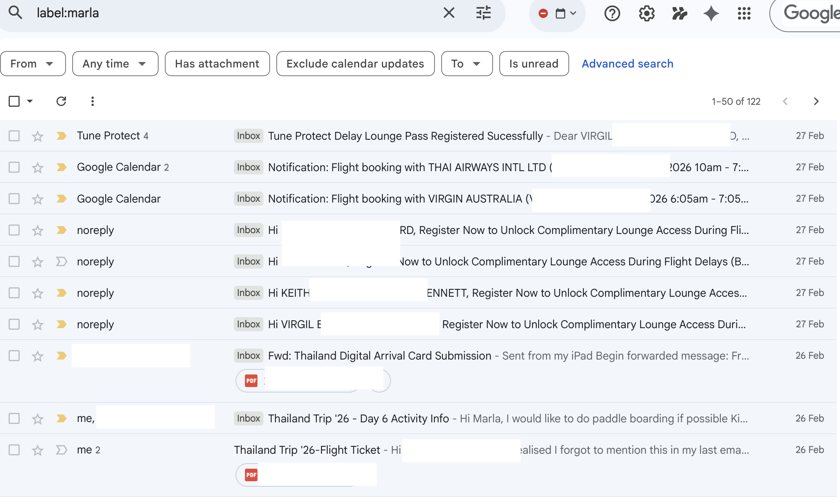Filter by Has attachment
Viewport: 840px width, 504px height.
[x=217, y=64]
